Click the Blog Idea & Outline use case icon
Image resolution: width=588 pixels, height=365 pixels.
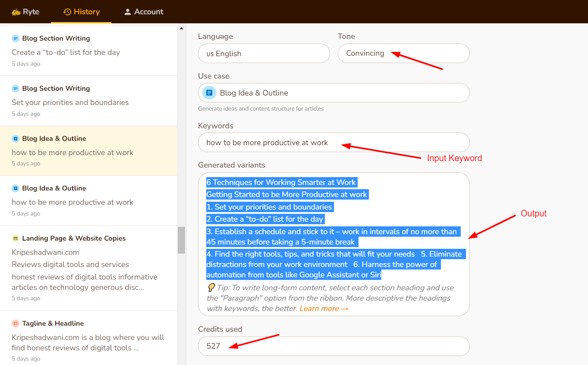click(209, 93)
